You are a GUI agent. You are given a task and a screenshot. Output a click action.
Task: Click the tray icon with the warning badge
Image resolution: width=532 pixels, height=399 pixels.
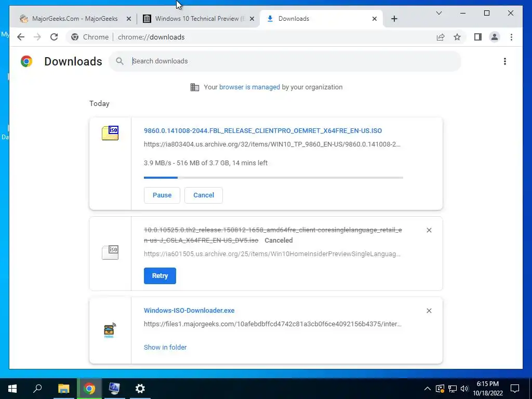pos(440,389)
